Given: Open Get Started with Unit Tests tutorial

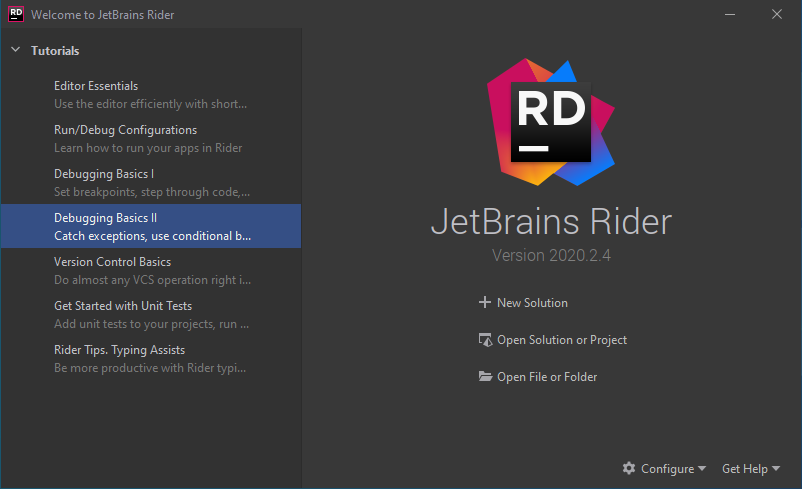Looking at the screenshot, I should click(x=151, y=315).
